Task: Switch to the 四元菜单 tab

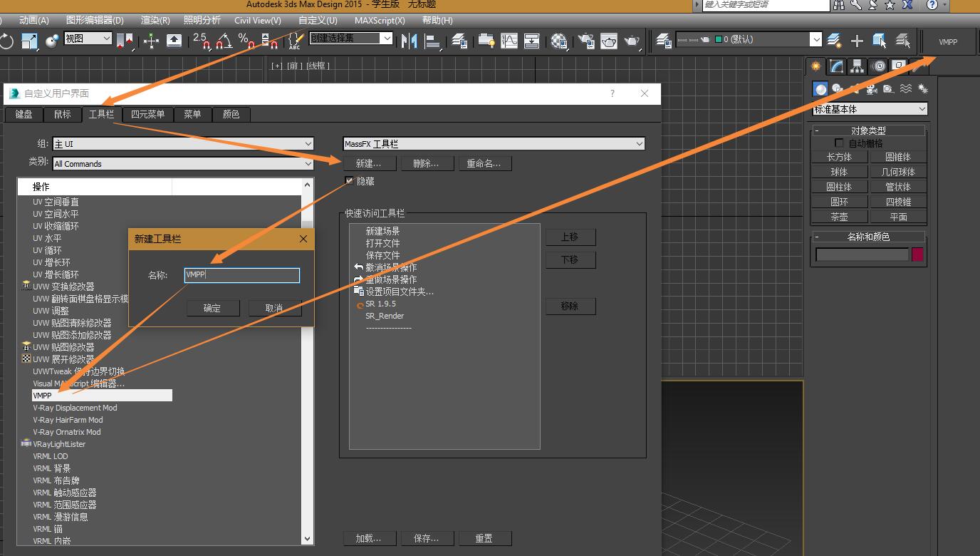Action: point(147,114)
